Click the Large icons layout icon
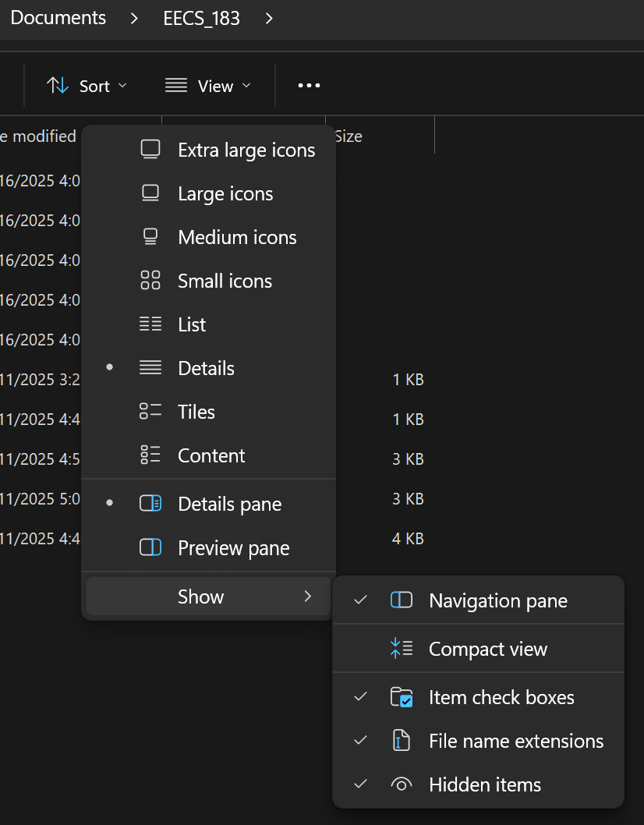This screenshot has height=825, width=644. pyautogui.click(x=150, y=193)
